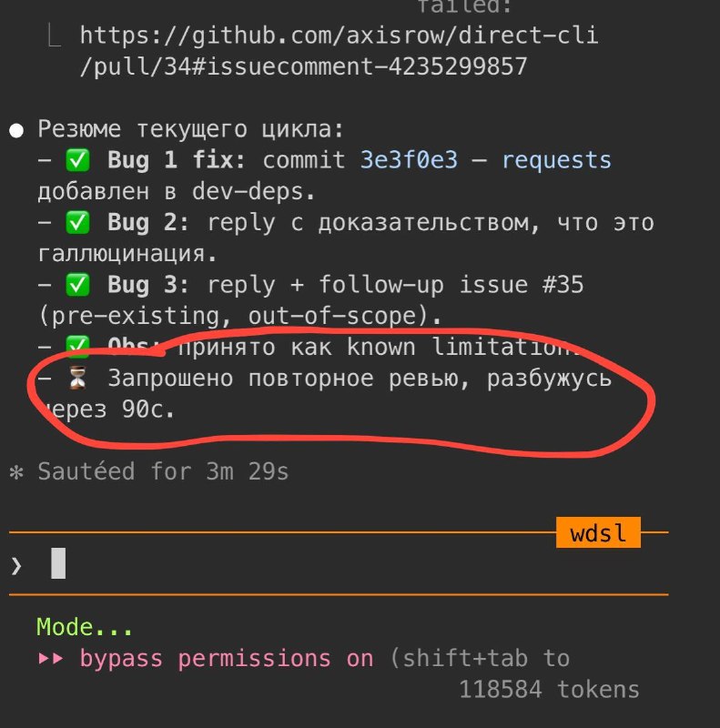This screenshot has height=728, width=720.
Task: Click the asterisk icon beside "Sautéed"
Action: tap(15, 472)
